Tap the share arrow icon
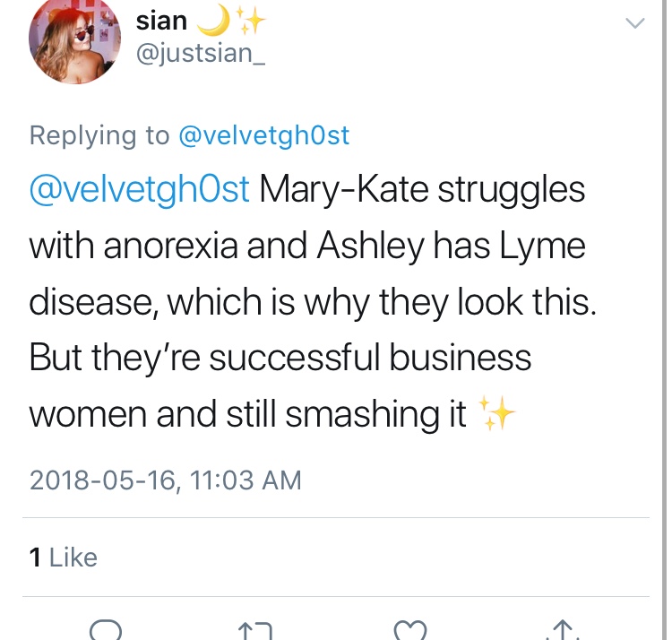 tap(564, 631)
